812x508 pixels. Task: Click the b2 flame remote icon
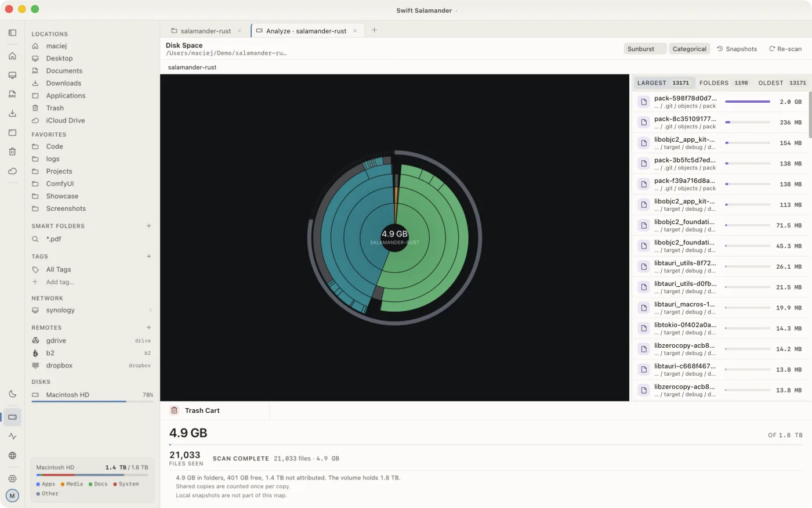coord(35,353)
